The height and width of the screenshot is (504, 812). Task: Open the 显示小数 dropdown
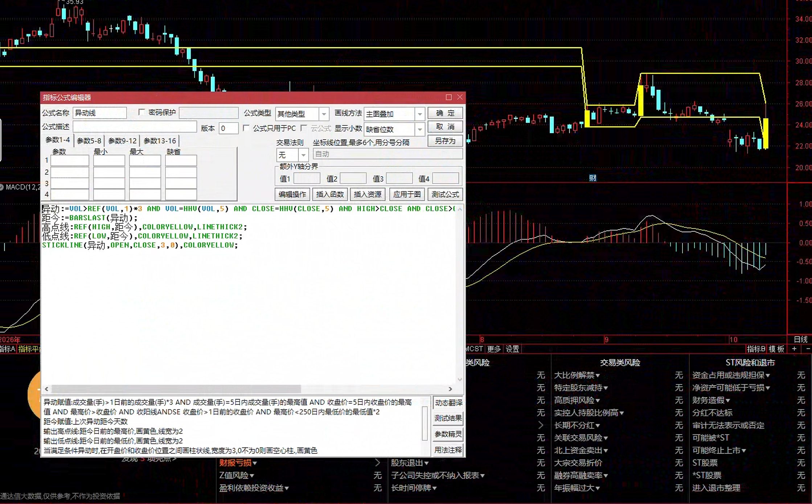point(420,129)
